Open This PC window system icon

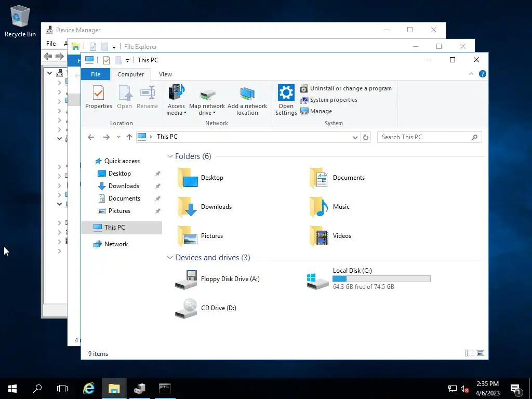coord(89,60)
